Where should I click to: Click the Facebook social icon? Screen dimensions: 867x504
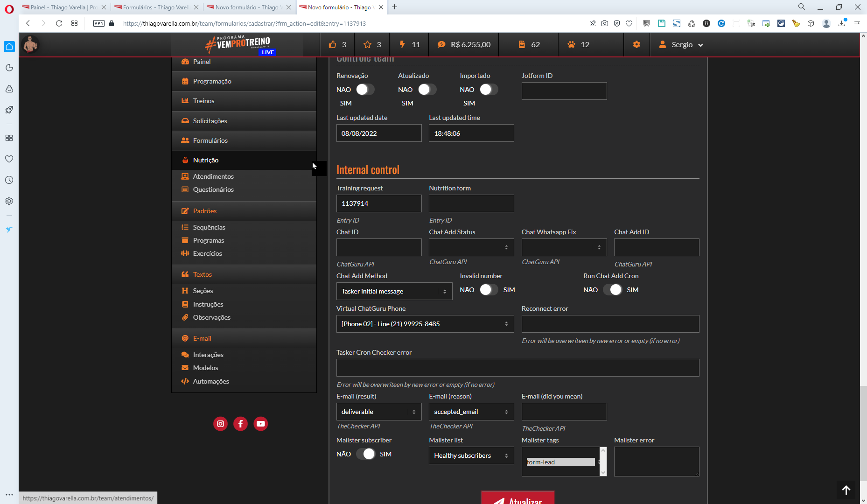click(240, 424)
